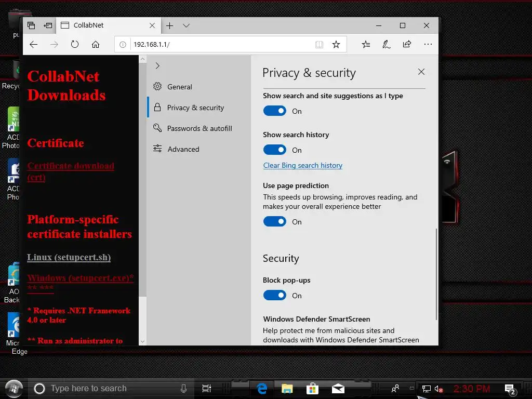Click the taskbar search box
Screen dimensions: 532x399
coord(110,389)
